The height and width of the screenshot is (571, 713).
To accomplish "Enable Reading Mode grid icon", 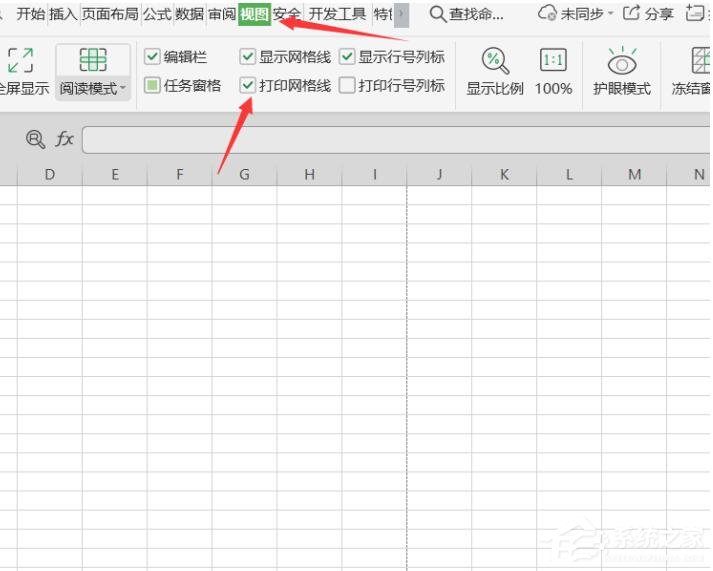I will pos(93,60).
